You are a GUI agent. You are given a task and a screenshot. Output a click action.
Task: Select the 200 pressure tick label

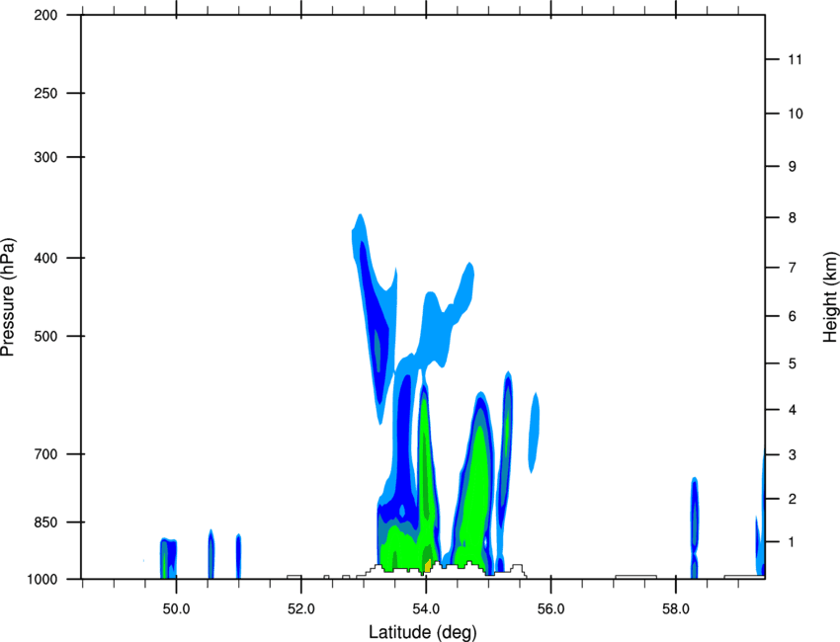(45, 15)
